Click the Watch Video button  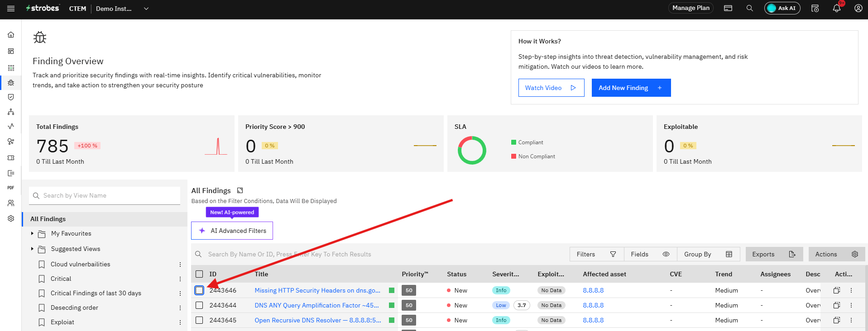tap(551, 88)
